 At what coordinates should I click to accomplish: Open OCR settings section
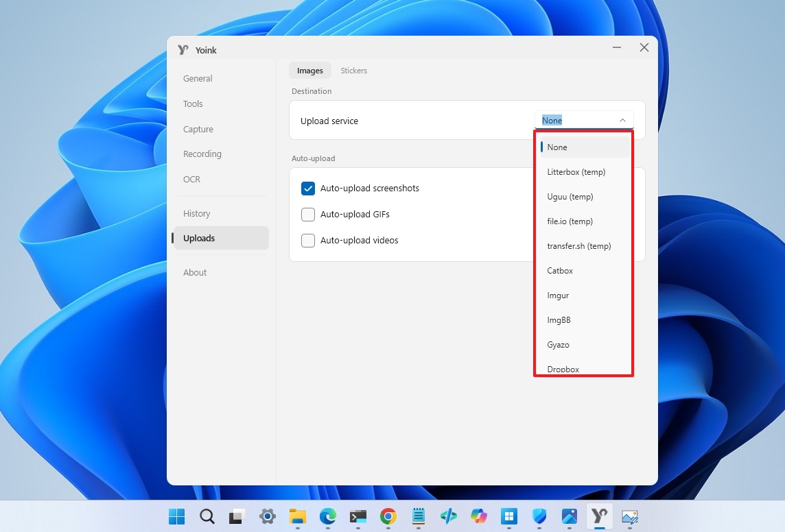click(x=221, y=180)
